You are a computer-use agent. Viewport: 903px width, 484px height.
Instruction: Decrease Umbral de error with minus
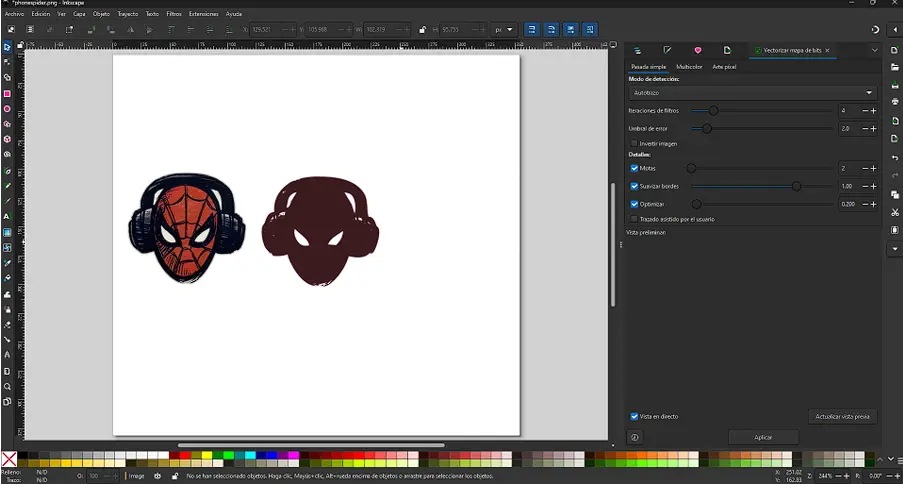click(x=865, y=128)
